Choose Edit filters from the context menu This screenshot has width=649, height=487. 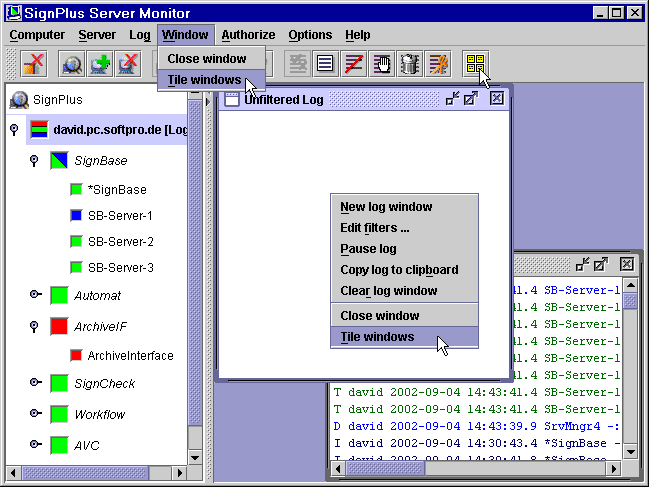click(375, 228)
